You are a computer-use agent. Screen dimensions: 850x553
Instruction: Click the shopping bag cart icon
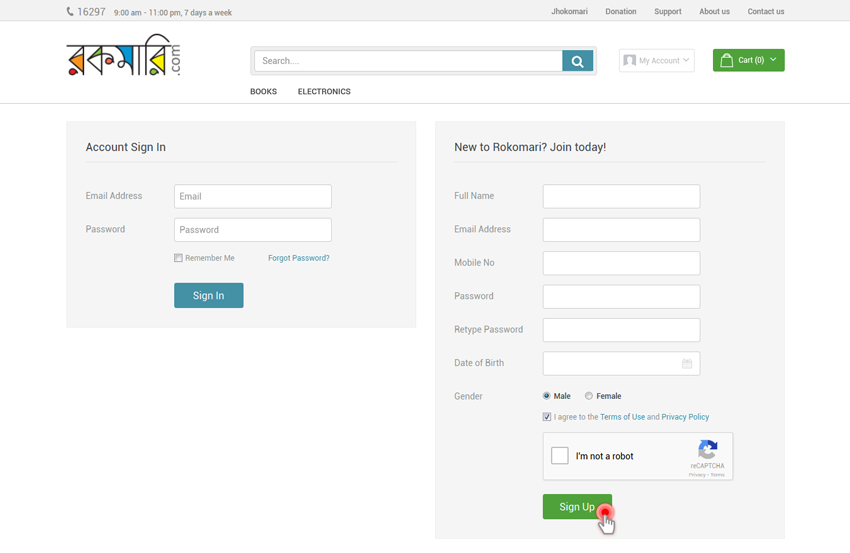tap(727, 60)
